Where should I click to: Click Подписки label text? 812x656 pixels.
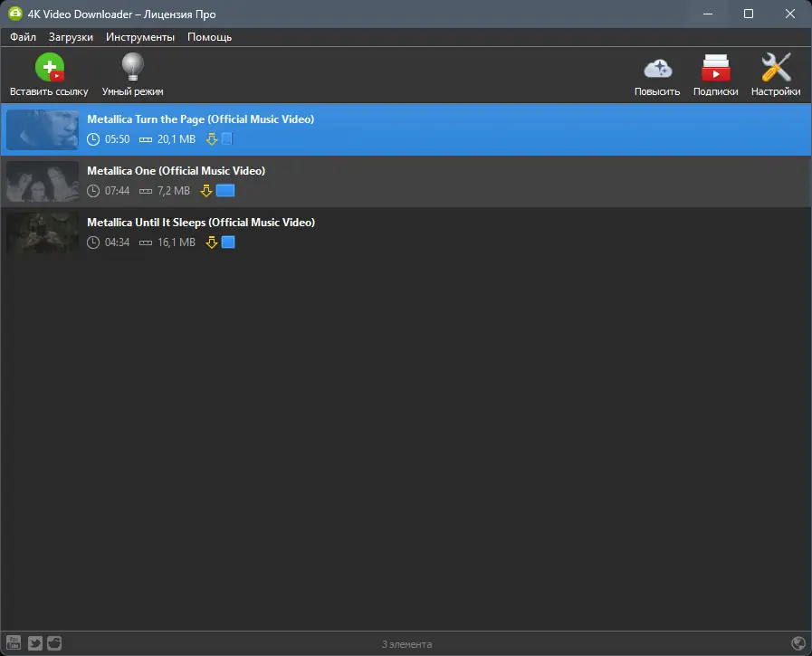(716, 91)
